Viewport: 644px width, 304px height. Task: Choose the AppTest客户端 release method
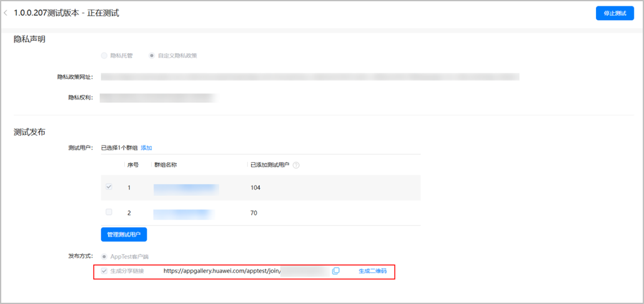pos(104,257)
